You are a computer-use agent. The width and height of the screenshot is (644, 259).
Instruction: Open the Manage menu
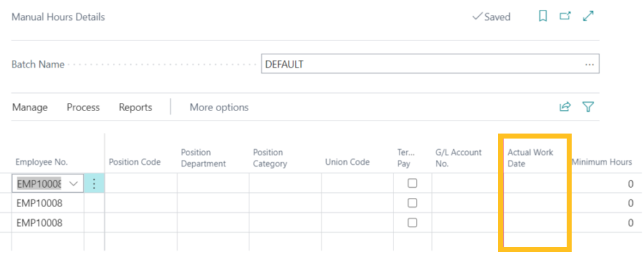pyautogui.click(x=30, y=107)
